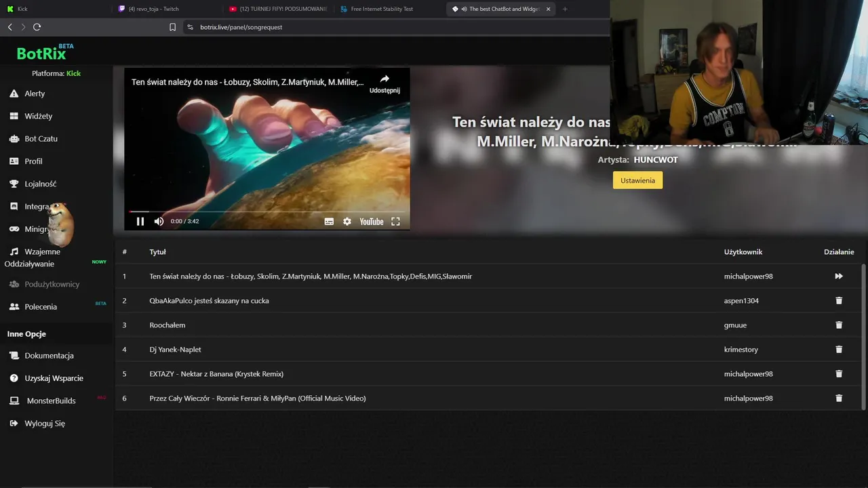Open Alerty in the sidebar
The height and width of the screenshot is (488, 868).
click(x=35, y=94)
